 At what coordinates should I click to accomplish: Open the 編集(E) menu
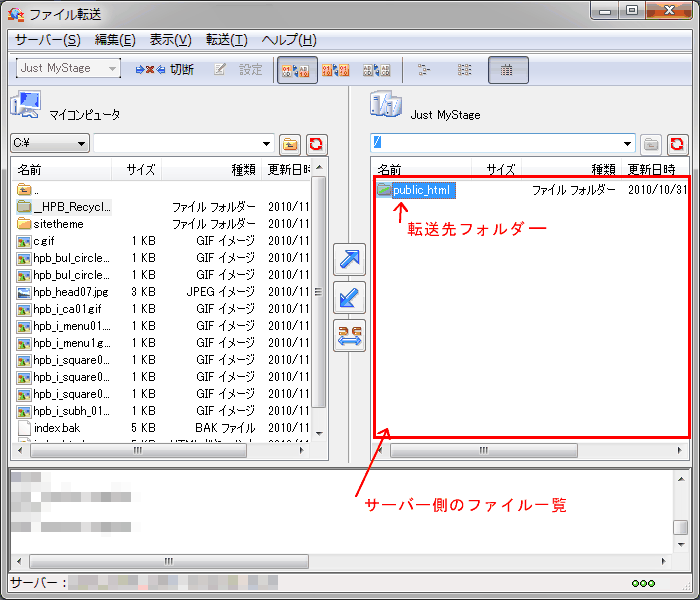[115, 40]
